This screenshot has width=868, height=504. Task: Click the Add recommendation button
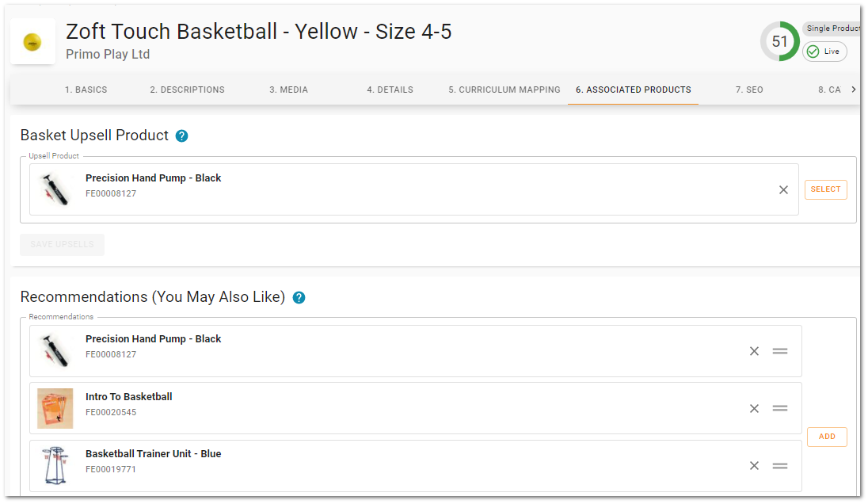[827, 437]
